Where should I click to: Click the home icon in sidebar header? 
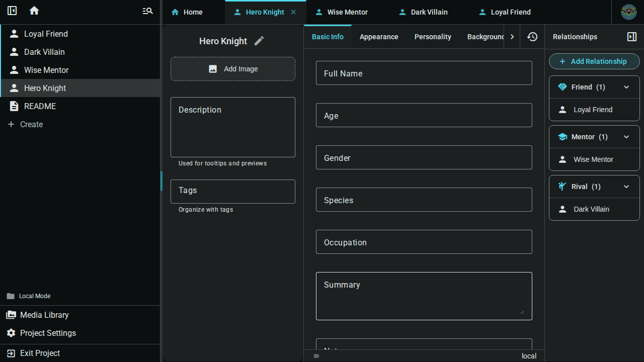click(34, 11)
